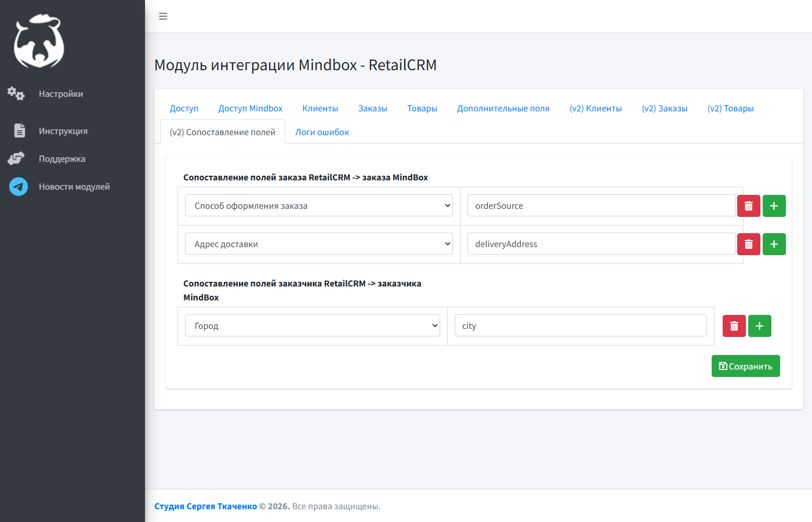Delete the orderSource mapping row
Viewport: 812px width, 522px height.
pos(749,206)
